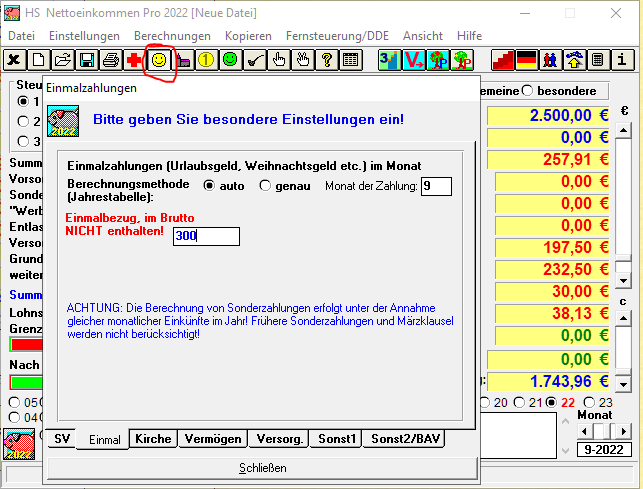Open file with the folder toolbar icon

click(62, 60)
